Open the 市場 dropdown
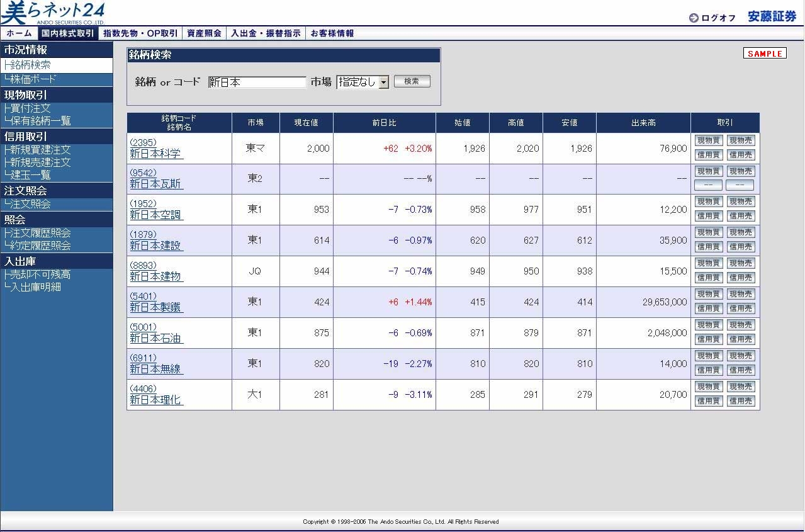This screenshot has height=532, width=805. 363,82
